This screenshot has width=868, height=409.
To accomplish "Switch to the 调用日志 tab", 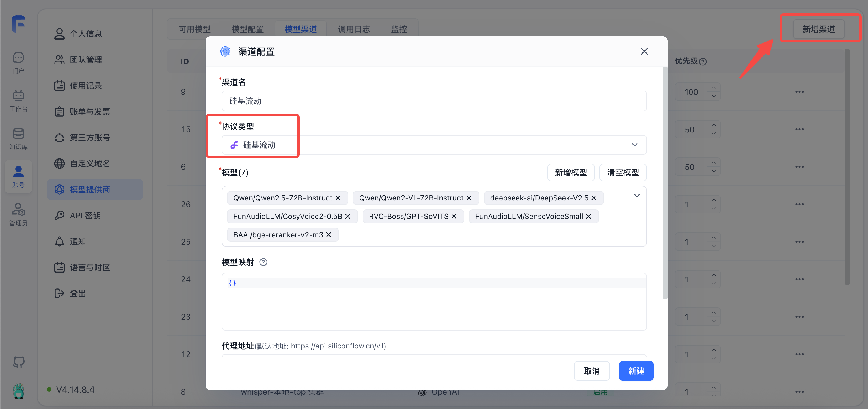I will click(x=353, y=29).
